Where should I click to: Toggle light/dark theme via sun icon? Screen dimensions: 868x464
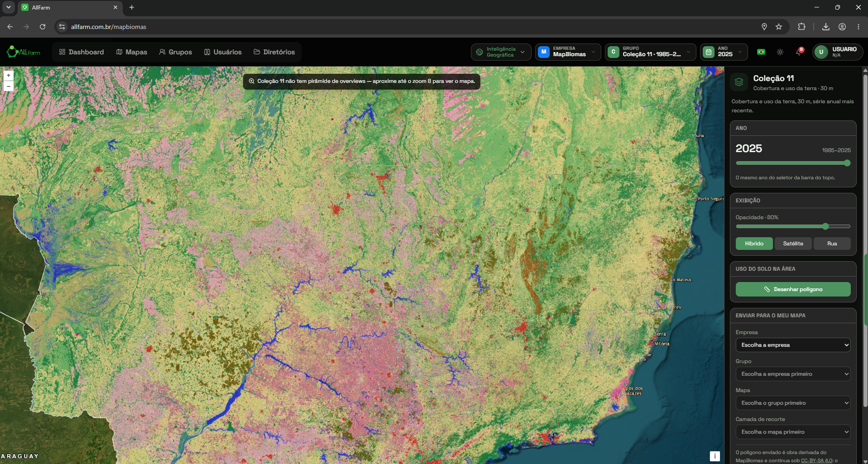[x=780, y=52]
